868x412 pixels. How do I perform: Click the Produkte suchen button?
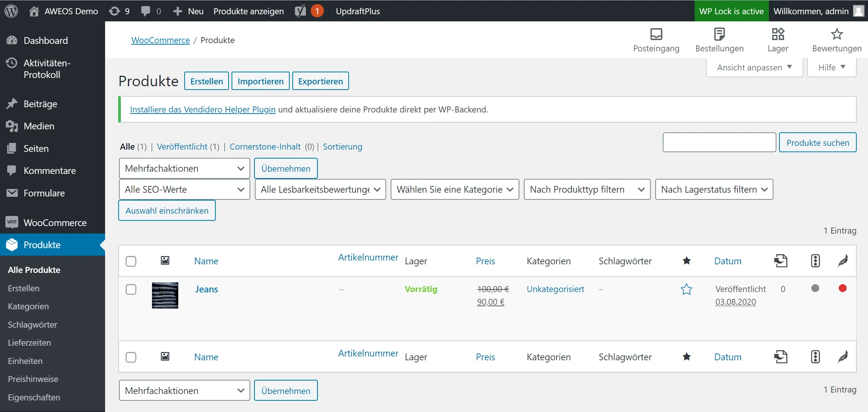818,142
